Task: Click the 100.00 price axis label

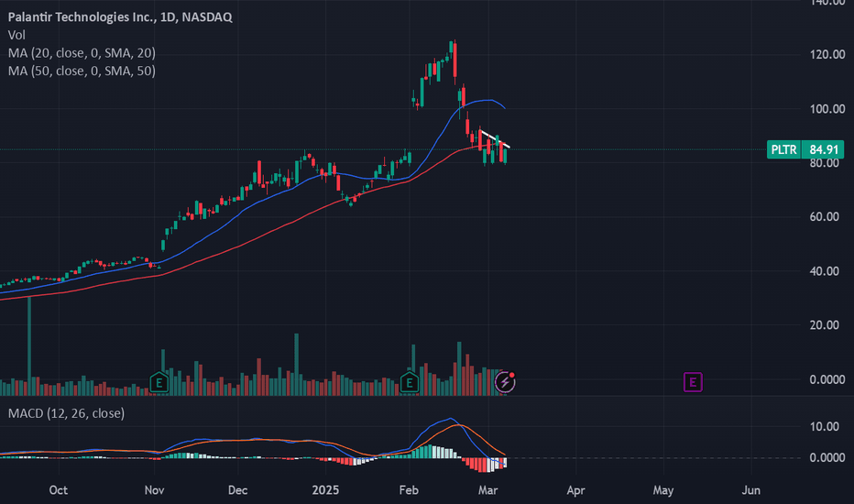Action: 827,109
